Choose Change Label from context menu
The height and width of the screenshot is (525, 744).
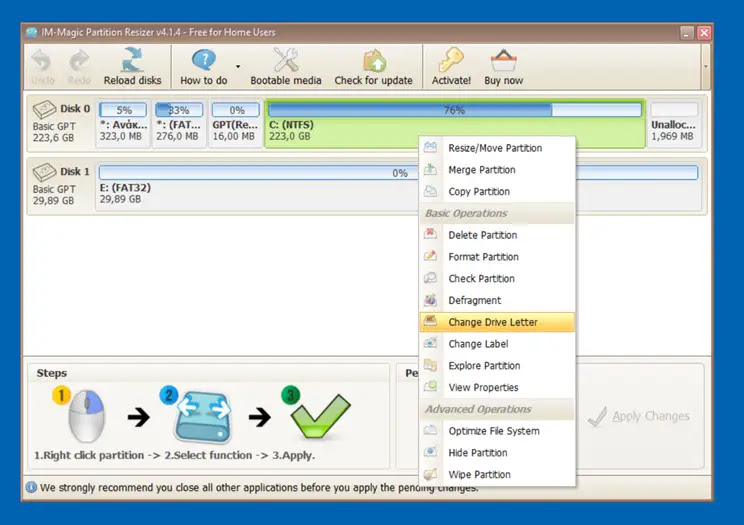point(497,344)
